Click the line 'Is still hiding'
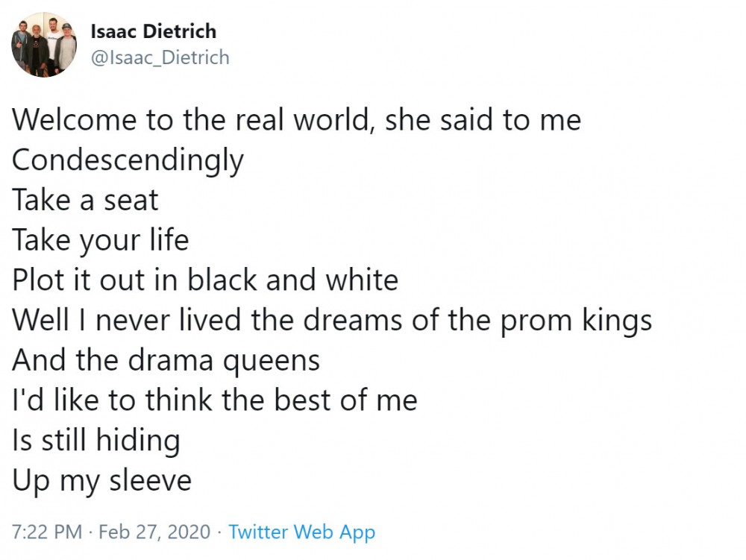Viewport: 746px width, 560px height. tap(96, 441)
